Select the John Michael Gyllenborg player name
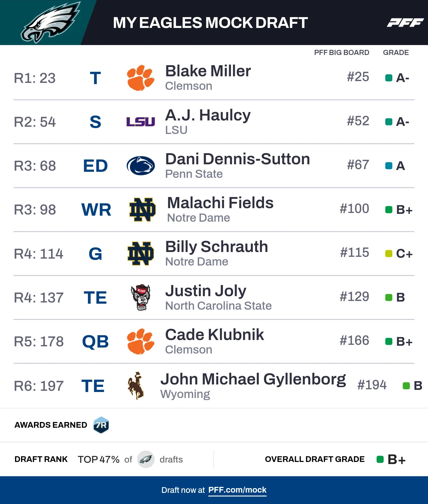 pyautogui.click(x=253, y=379)
